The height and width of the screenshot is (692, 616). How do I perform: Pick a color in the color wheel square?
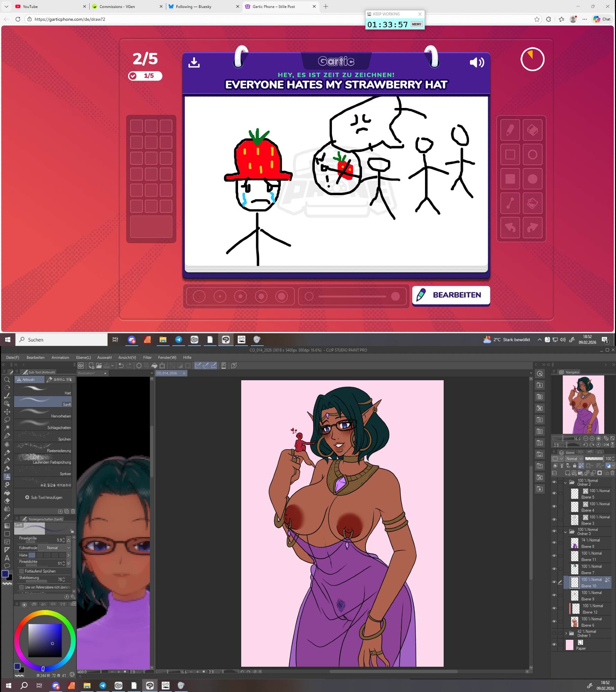pos(45,640)
